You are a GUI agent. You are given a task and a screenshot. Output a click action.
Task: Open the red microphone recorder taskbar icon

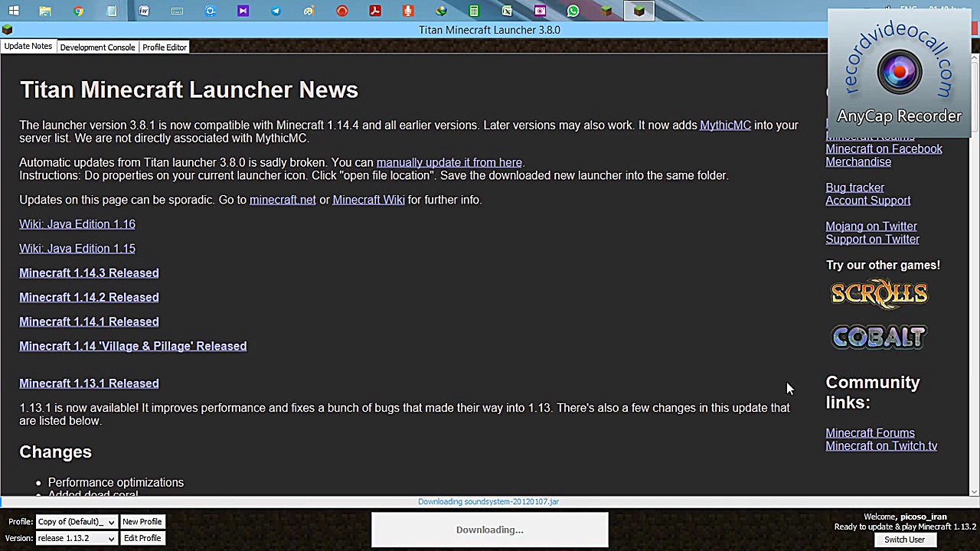tap(408, 11)
